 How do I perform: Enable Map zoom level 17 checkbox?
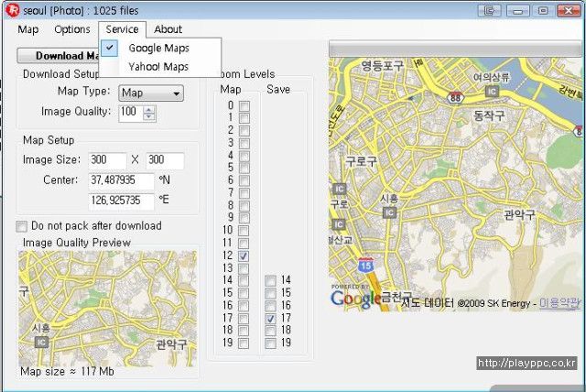[244, 319]
